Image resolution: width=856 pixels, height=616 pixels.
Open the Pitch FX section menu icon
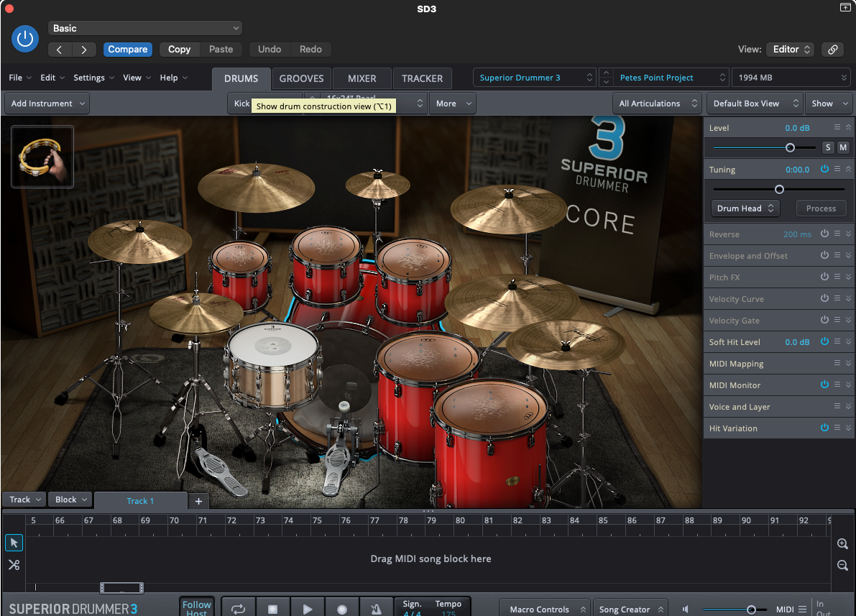[837, 277]
